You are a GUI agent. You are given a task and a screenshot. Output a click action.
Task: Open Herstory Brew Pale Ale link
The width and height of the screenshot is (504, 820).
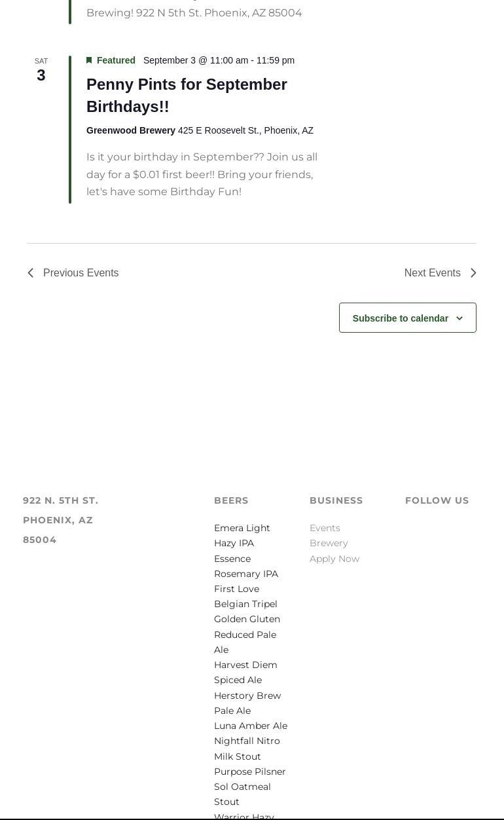coord(247,703)
